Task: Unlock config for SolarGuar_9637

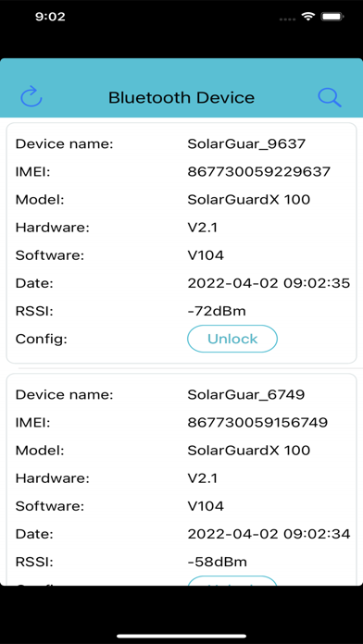Action: [232, 339]
